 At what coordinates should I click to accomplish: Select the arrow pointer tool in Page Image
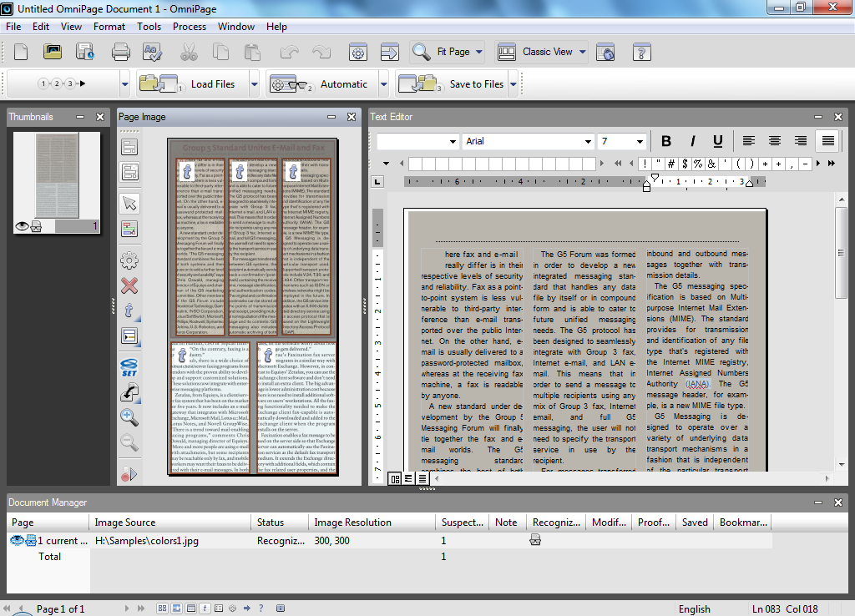coord(129,204)
